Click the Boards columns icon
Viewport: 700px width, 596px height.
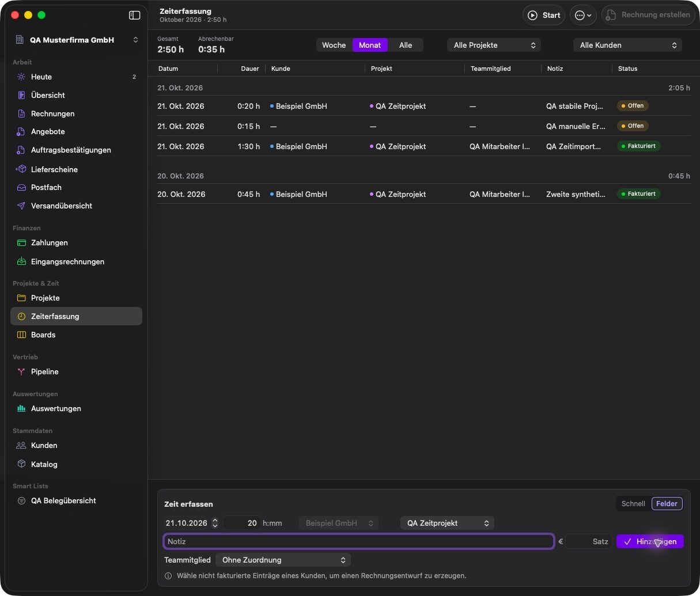(21, 335)
